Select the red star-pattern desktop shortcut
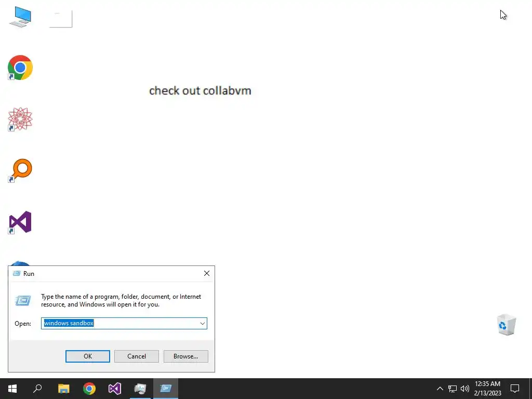This screenshot has height=399, width=532. pos(20,119)
